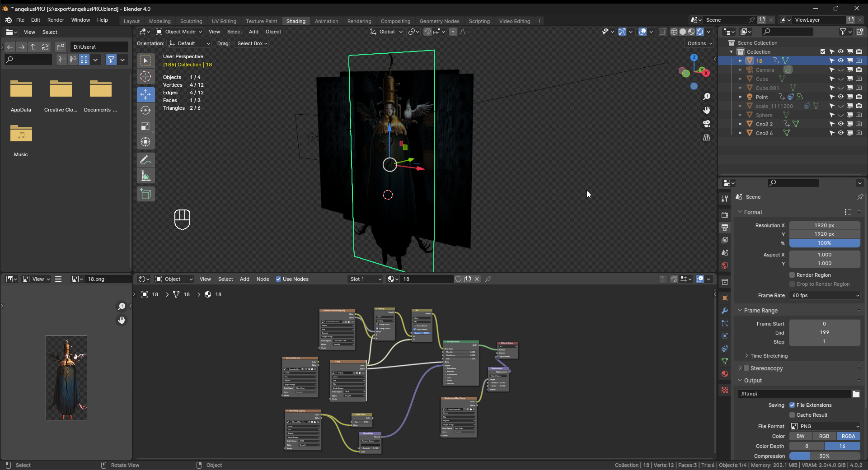Viewport: 868px width, 470px height.
Task: Create new directory in file browser
Action: [x=61, y=47]
